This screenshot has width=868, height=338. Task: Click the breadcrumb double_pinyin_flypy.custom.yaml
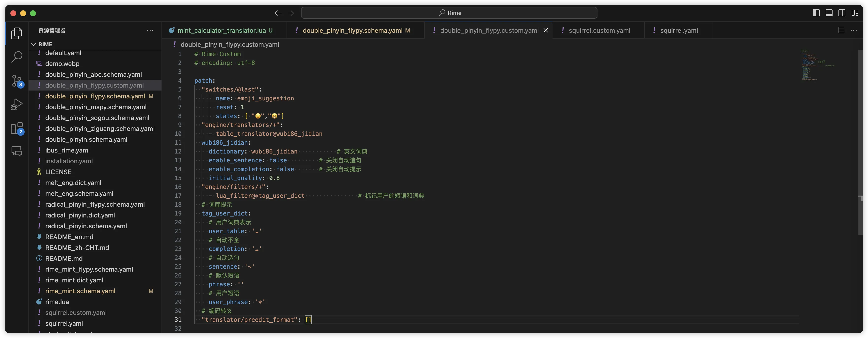(229, 45)
